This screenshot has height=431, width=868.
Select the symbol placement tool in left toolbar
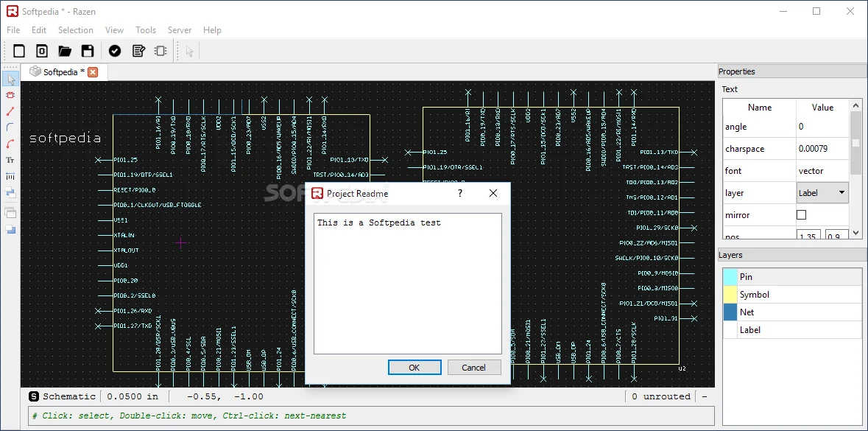click(x=10, y=95)
